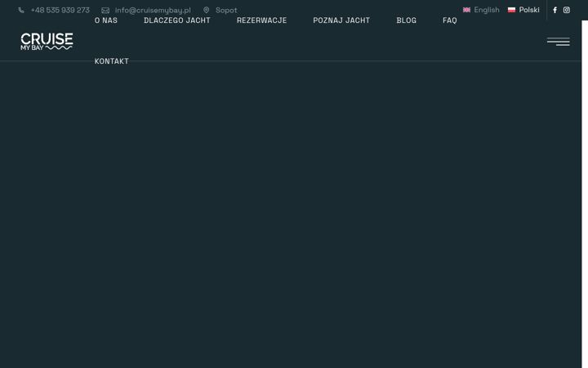The height and width of the screenshot is (368, 588).
Task: Click the location pin icon
Action: (x=207, y=10)
